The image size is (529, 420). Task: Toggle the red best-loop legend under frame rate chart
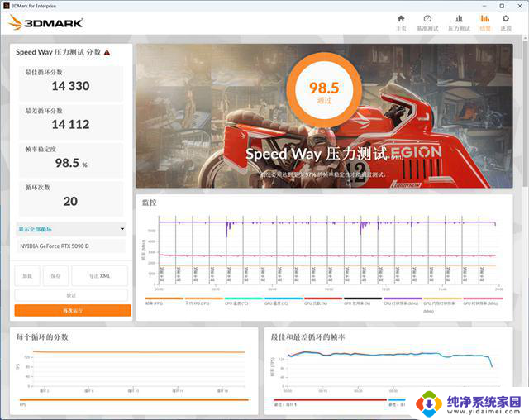(331, 402)
